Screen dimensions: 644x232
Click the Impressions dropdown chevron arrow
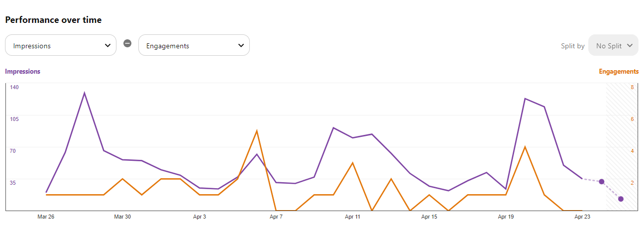click(x=107, y=45)
